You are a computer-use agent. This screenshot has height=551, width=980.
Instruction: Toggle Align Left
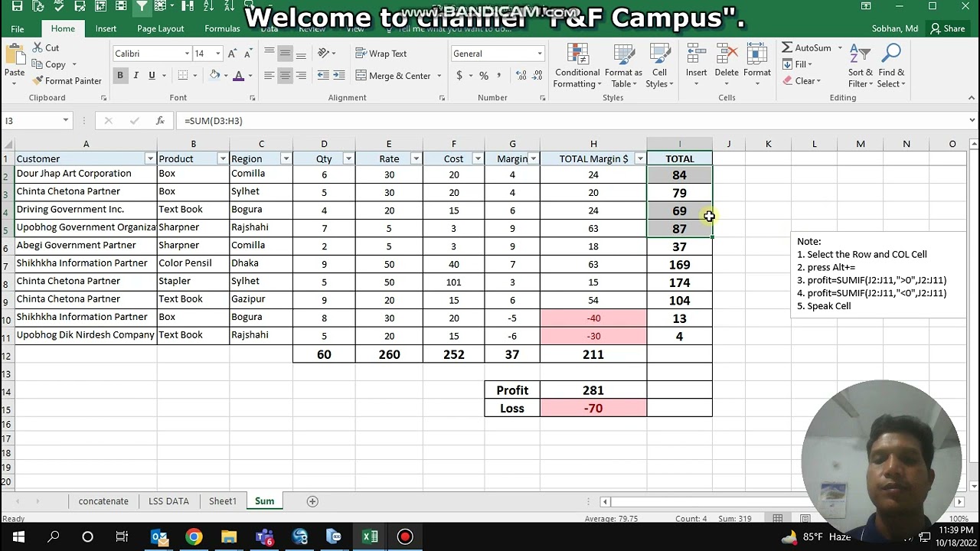[269, 75]
